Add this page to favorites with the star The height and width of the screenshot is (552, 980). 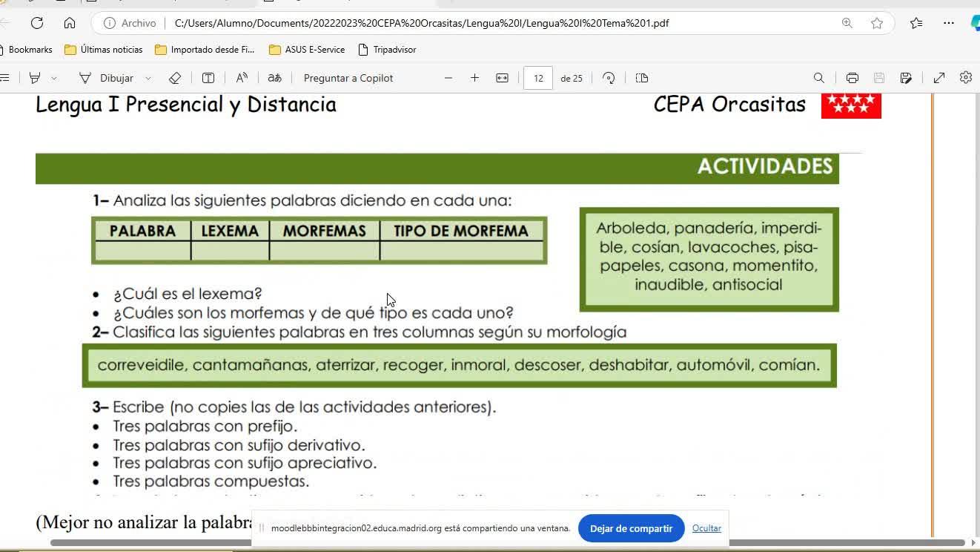tap(877, 23)
